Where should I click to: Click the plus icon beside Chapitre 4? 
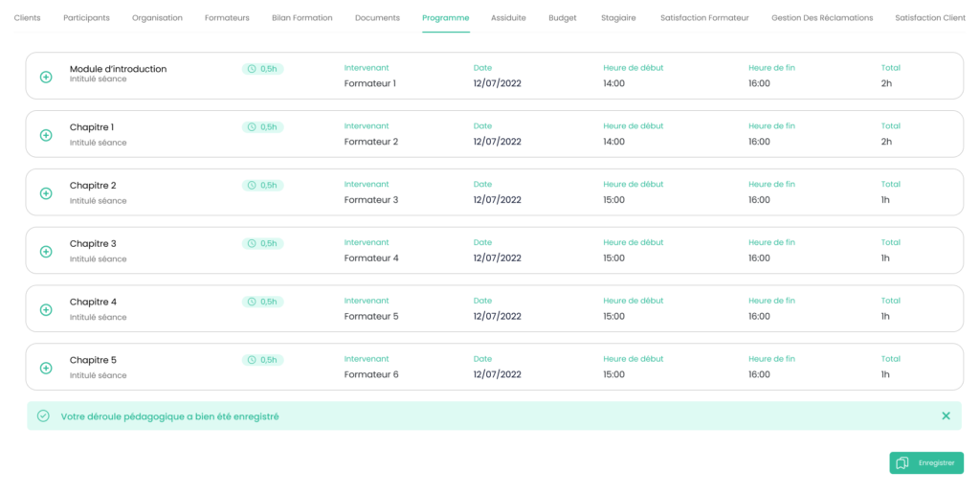click(46, 310)
